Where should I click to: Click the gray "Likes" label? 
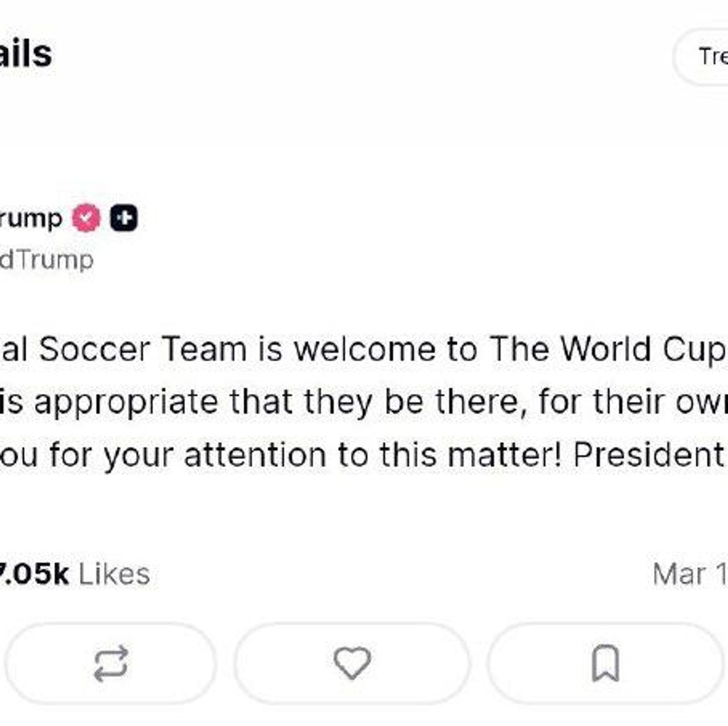[x=114, y=575]
